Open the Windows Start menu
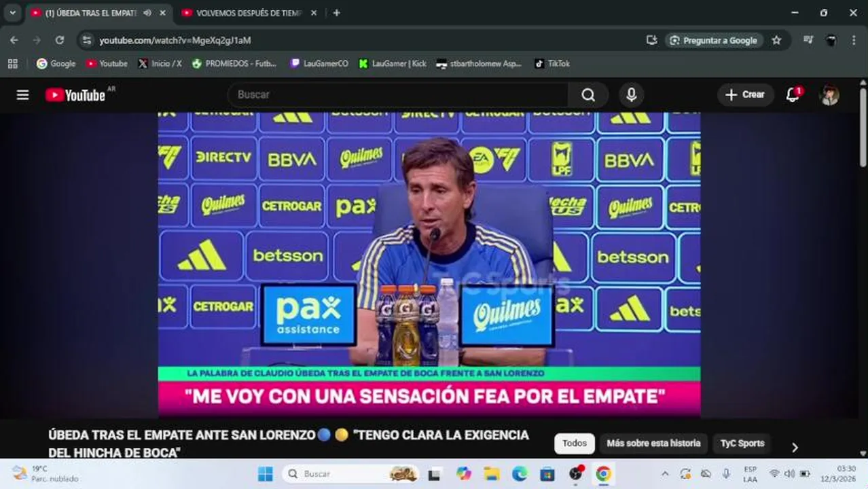The height and width of the screenshot is (489, 868). pyautogui.click(x=265, y=474)
